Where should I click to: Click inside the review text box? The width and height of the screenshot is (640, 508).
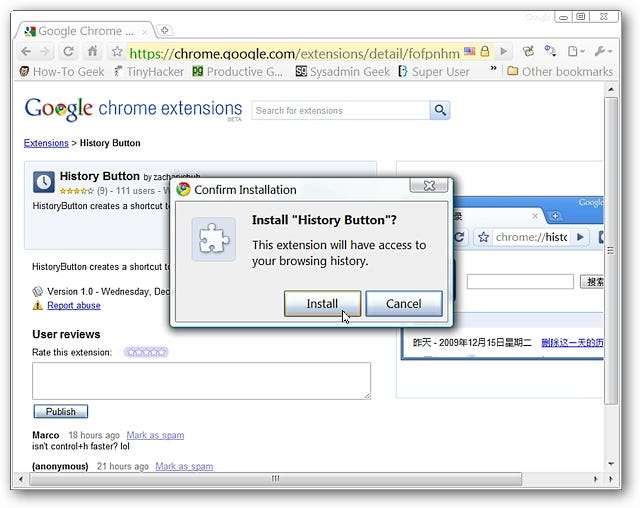pos(202,381)
